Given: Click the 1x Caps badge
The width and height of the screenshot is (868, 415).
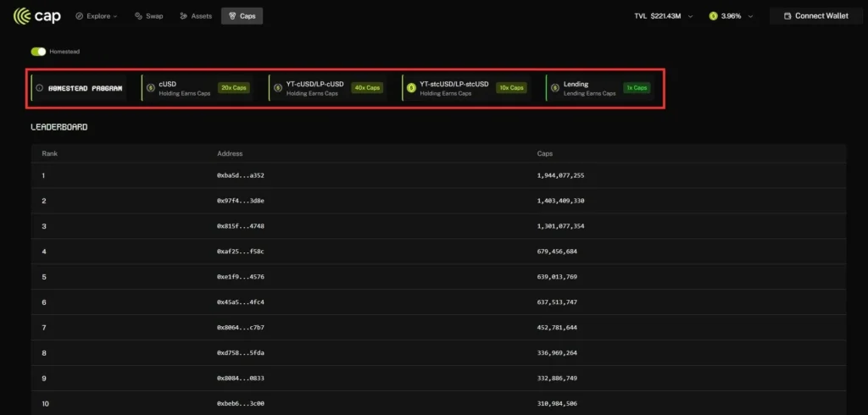Looking at the screenshot, I should pos(637,88).
